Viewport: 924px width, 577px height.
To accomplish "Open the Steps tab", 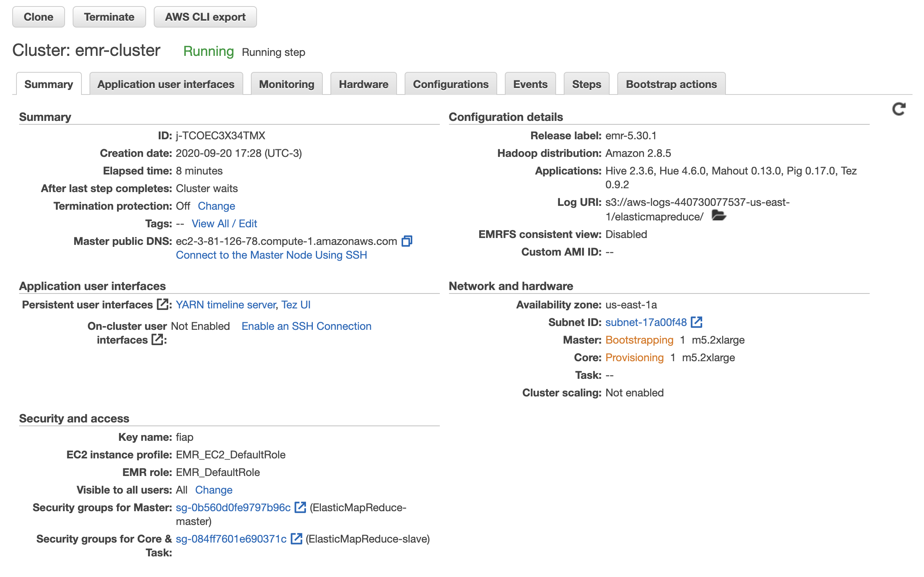I will click(586, 84).
